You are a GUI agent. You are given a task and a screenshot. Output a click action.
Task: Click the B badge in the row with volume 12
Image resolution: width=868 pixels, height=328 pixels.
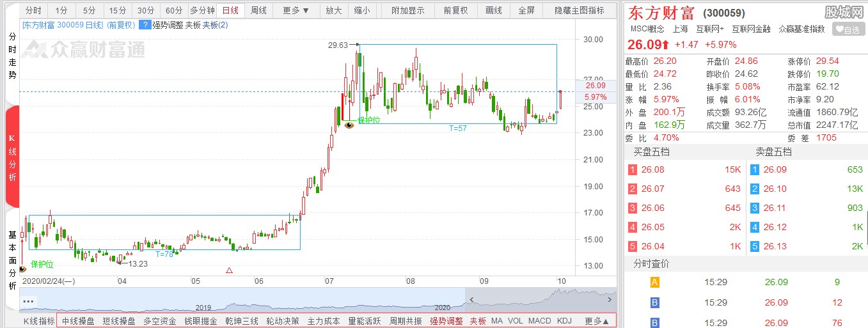pyautogui.click(x=655, y=302)
